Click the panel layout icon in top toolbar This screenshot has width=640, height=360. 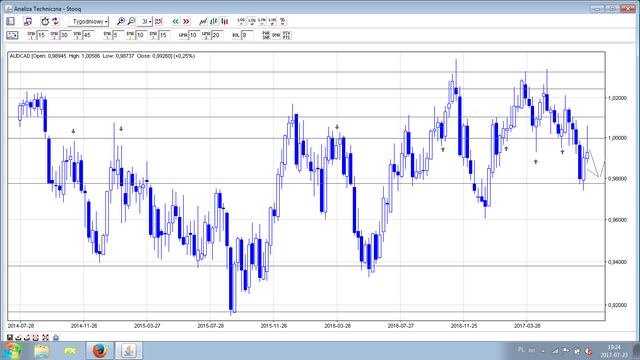11,21
